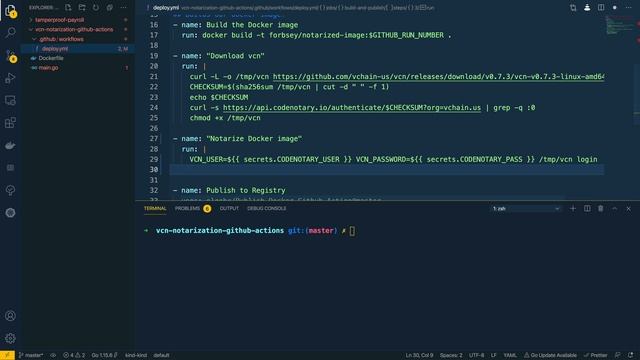Open notifications bell in status bar
This screenshot has width=640, height=360.
(631, 355)
